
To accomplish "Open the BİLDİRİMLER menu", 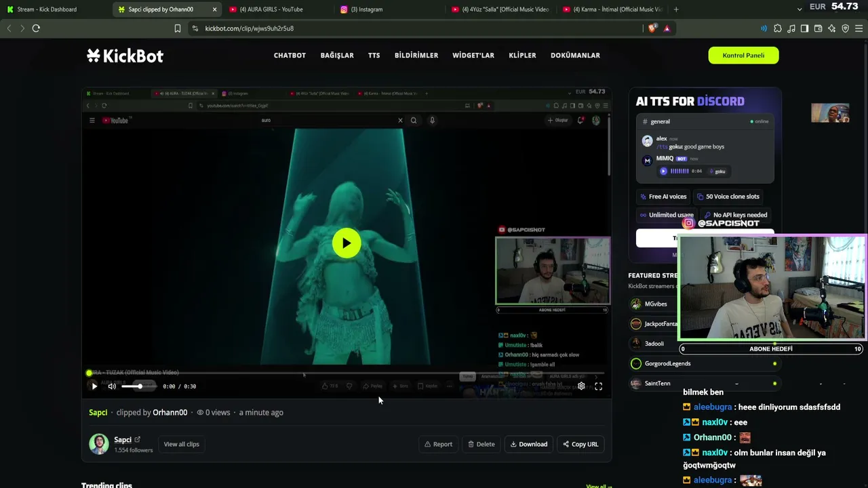I will tap(416, 56).
